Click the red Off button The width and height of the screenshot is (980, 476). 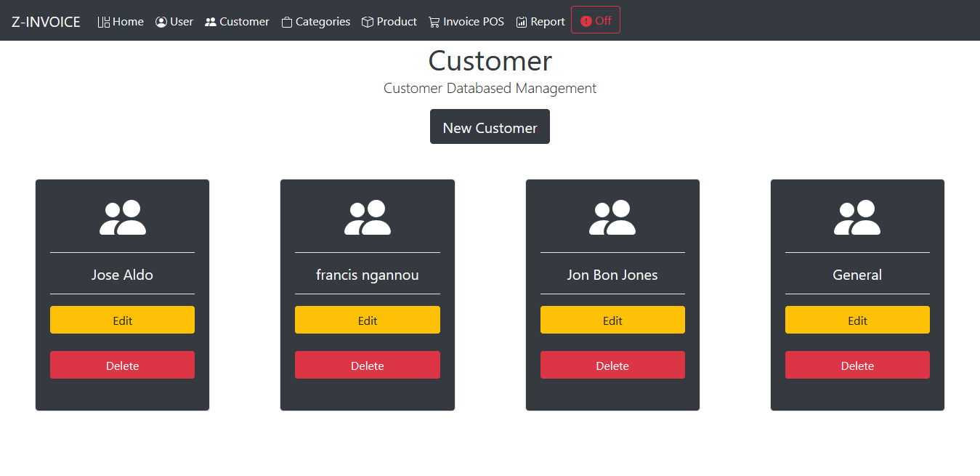click(x=596, y=20)
